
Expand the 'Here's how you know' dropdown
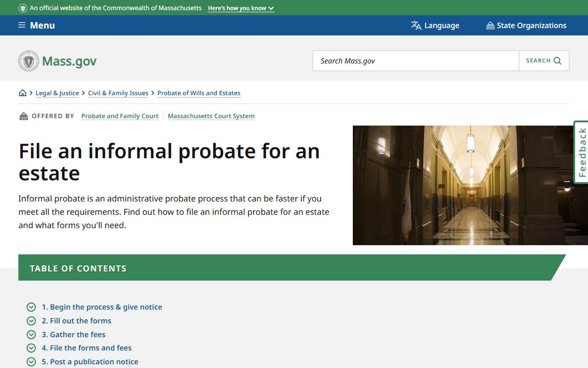pyautogui.click(x=241, y=8)
